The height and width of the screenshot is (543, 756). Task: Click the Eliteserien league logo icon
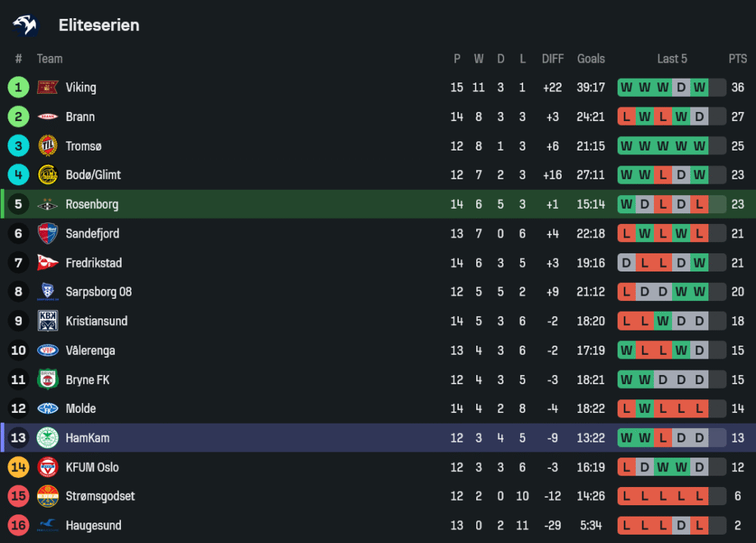coord(25,25)
